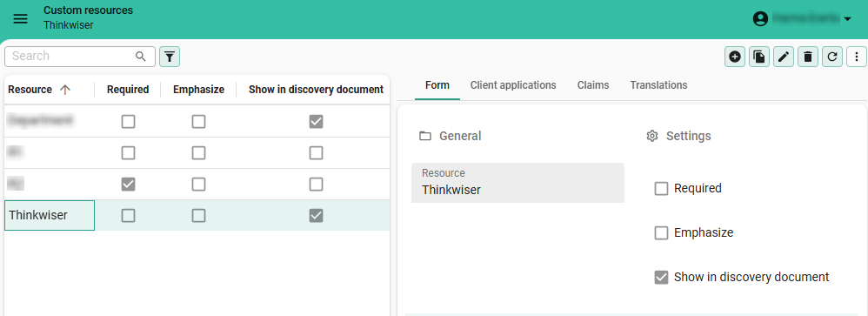This screenshot has height=316, width=868.
Task: Click the General group heading
Action: [460, 136]
